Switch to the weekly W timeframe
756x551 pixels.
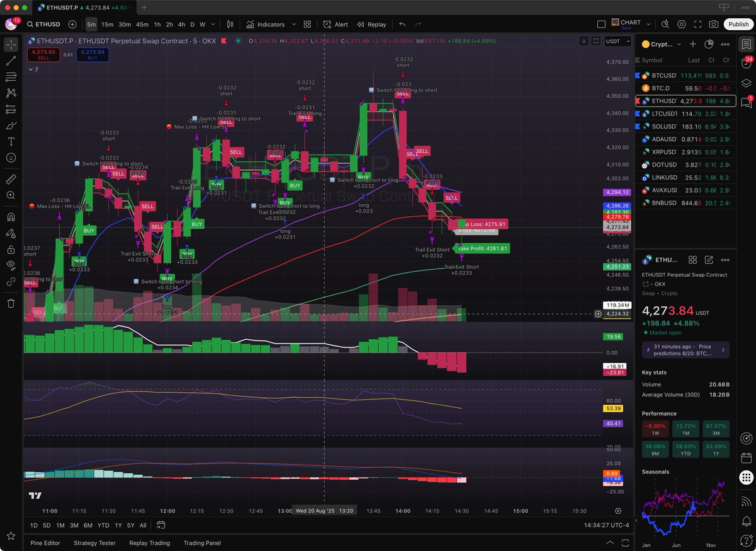(x=202, y=25)
